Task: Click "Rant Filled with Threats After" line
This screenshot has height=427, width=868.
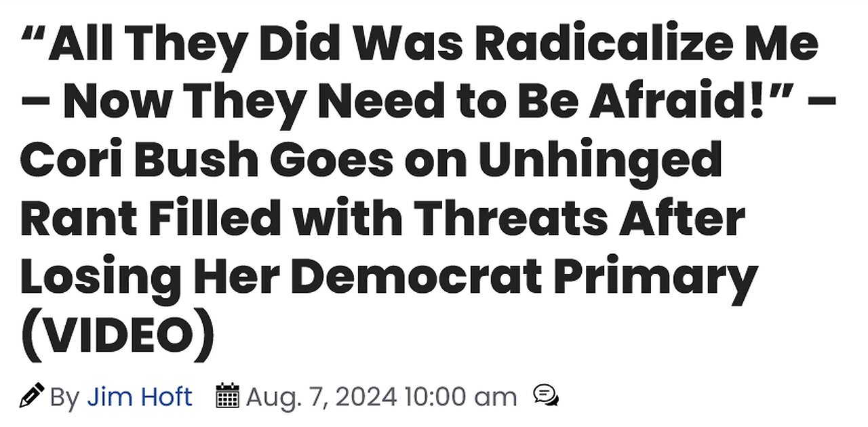Action: click(383, 220)
